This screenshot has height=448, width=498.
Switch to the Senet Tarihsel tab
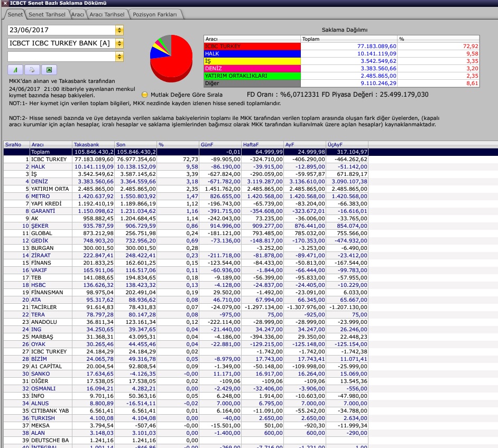47,14
